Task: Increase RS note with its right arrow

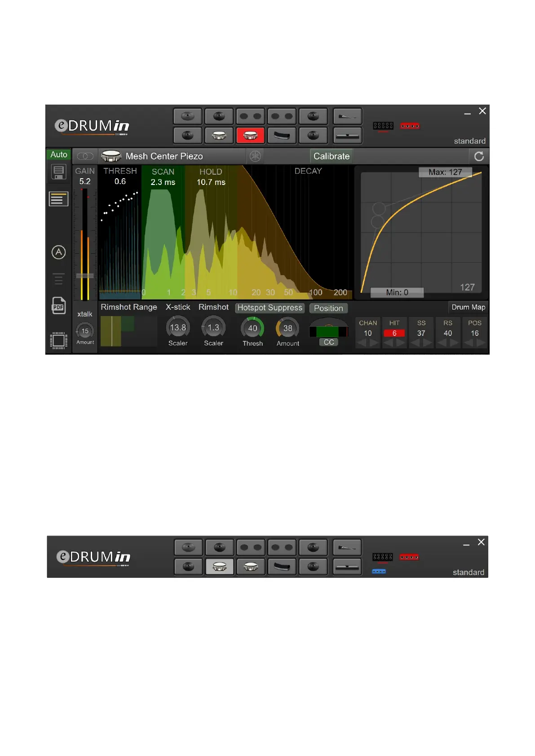Action: pyautogui.click(x=454, y=343)
